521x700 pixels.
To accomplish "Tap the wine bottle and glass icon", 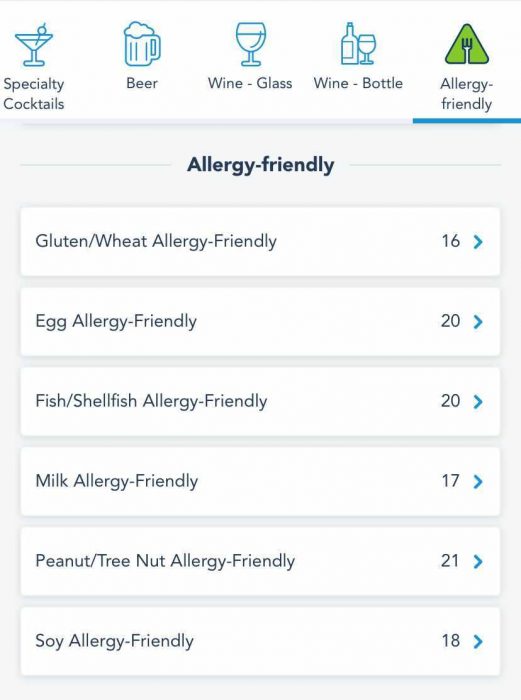I will pos(358,44).
